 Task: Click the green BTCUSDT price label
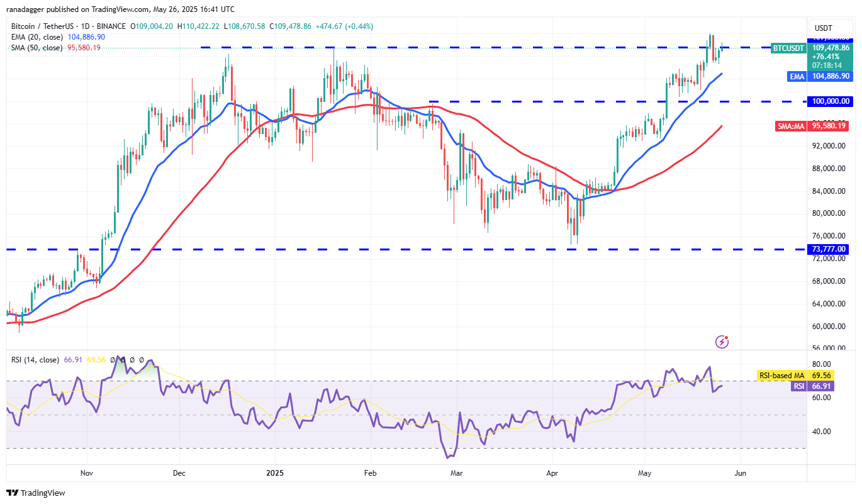787,48
